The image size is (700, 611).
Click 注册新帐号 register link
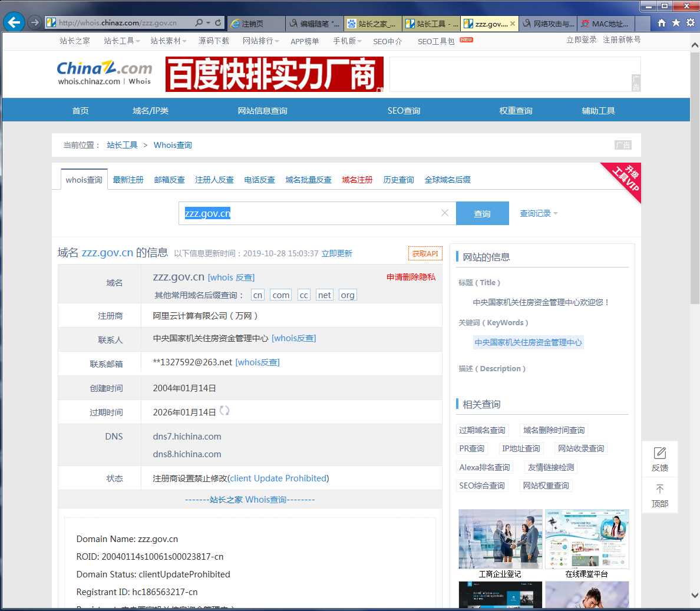622,39
